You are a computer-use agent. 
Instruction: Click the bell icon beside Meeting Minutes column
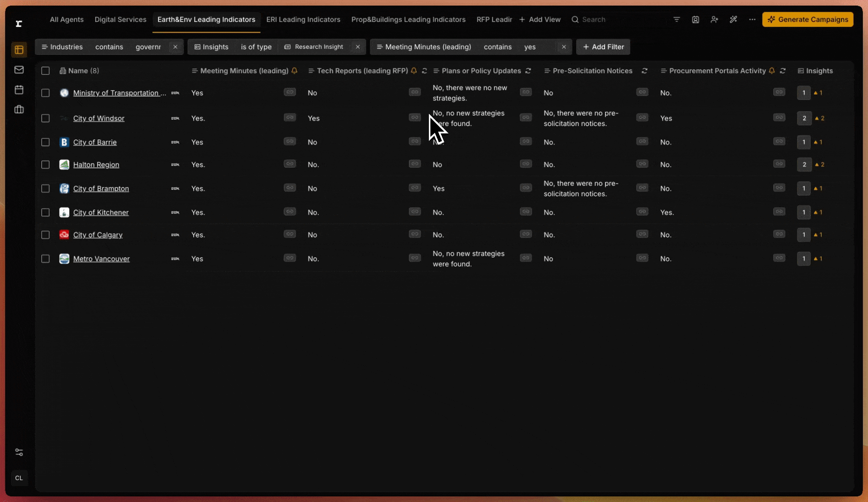tap(294, 71)
